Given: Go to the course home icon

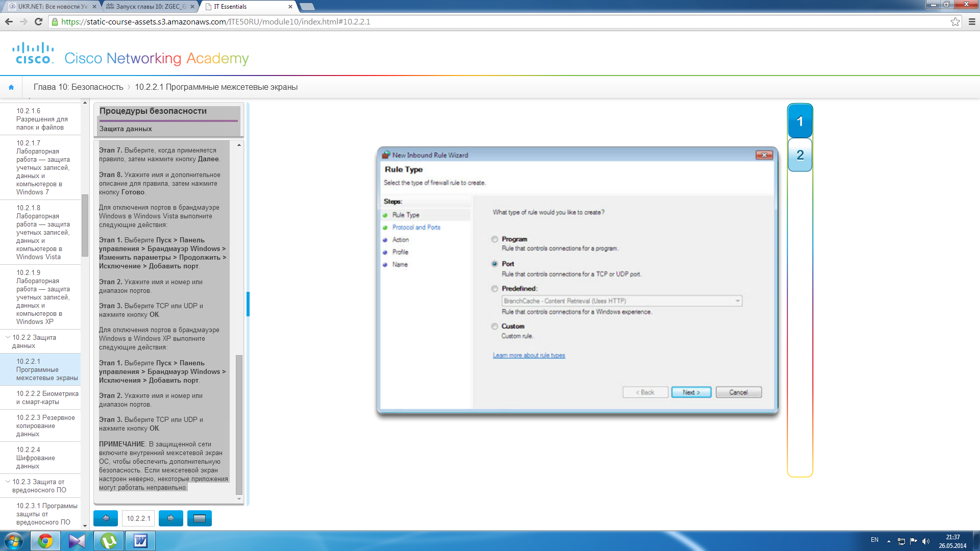Looking at the screenshot, I should tap(11, 87).
